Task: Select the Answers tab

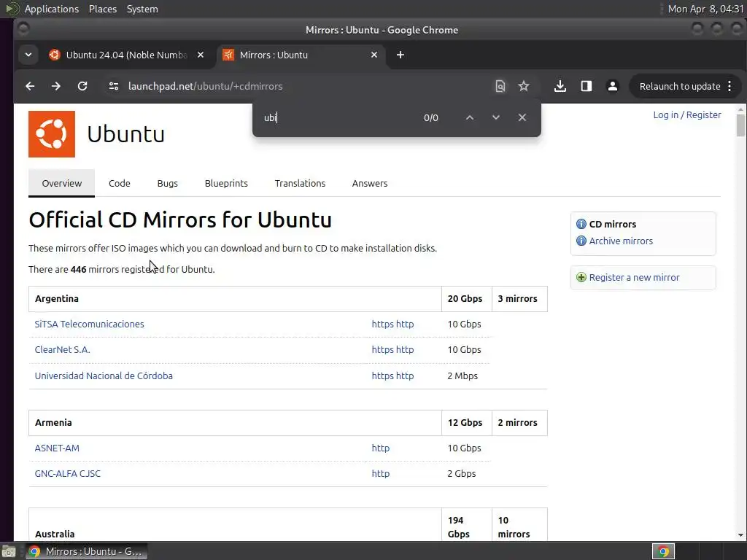Action: (x=370, y=183)
